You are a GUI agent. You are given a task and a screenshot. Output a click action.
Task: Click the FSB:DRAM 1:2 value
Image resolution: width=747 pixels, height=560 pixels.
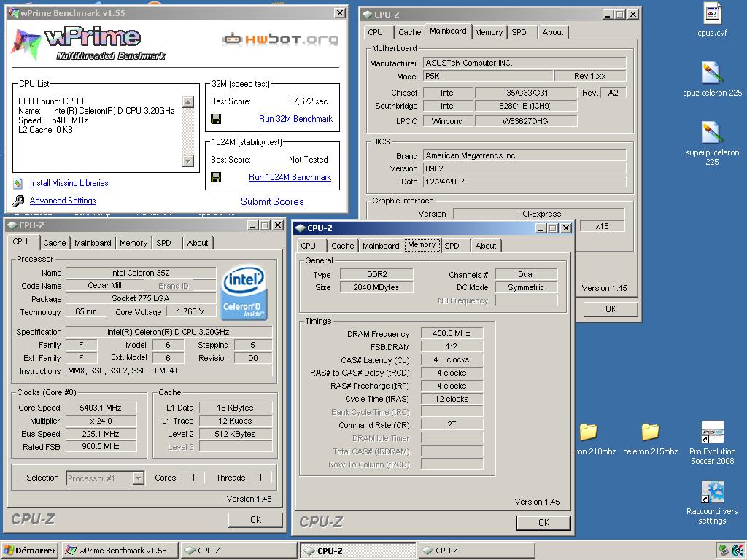[x=452, y=346]
